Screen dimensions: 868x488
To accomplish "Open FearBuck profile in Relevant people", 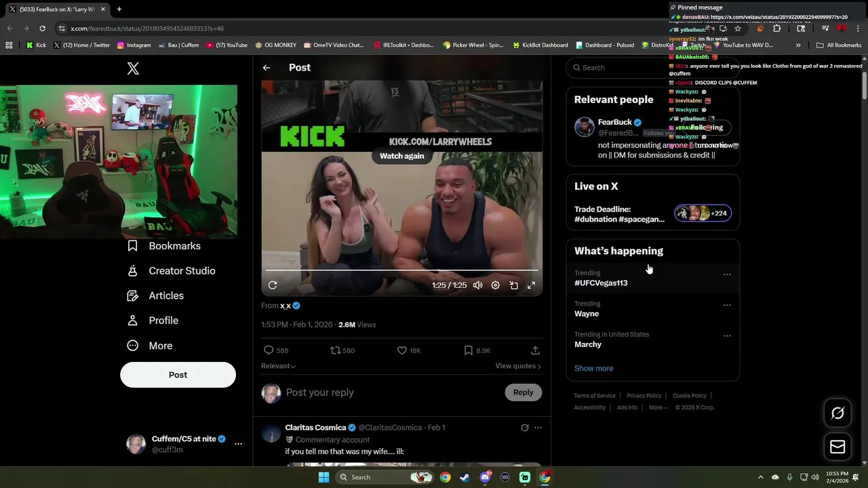I will (614, 122).
